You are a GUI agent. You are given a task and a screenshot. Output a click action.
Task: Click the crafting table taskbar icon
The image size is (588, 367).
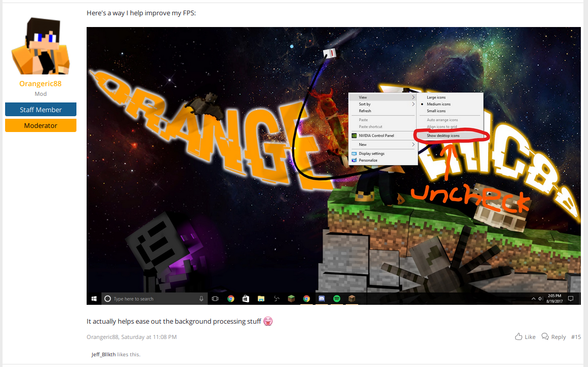click(352, 299)
